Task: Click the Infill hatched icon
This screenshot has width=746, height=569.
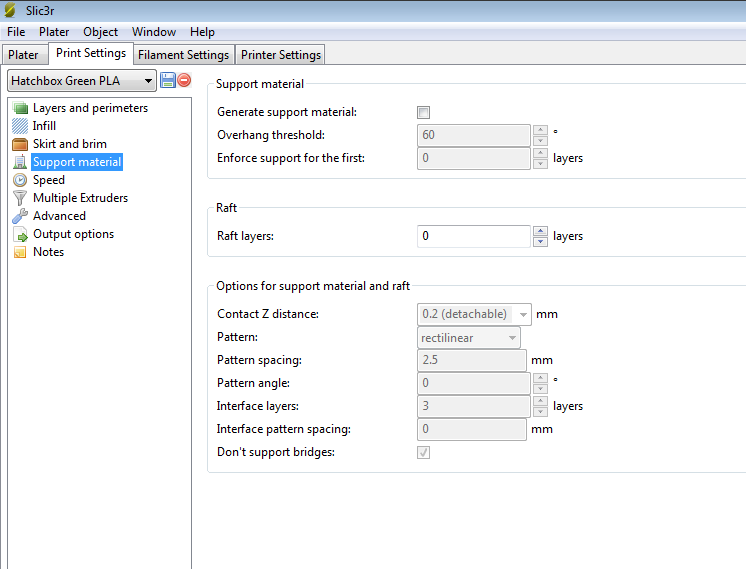Action: (x=20, y=126)
